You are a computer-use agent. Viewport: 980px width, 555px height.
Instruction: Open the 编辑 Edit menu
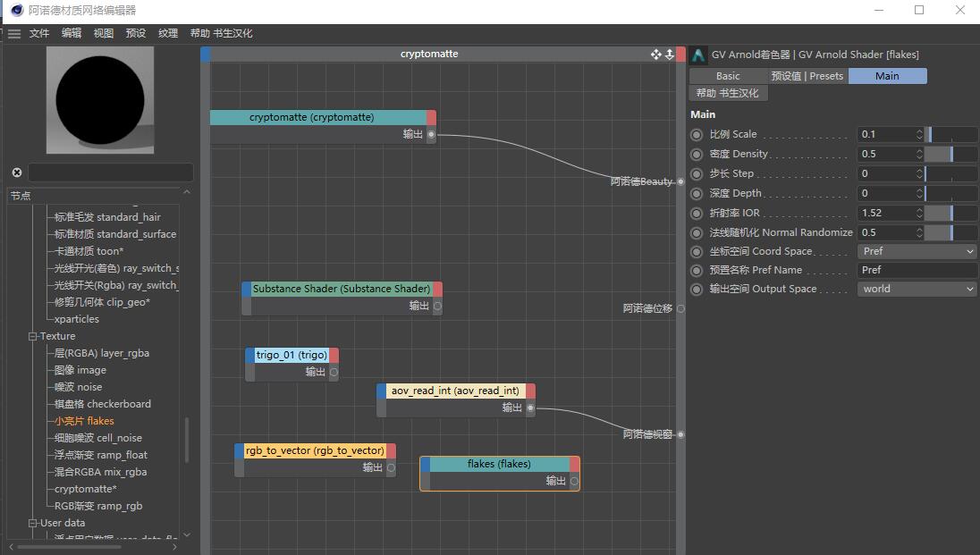click(72, 33)
